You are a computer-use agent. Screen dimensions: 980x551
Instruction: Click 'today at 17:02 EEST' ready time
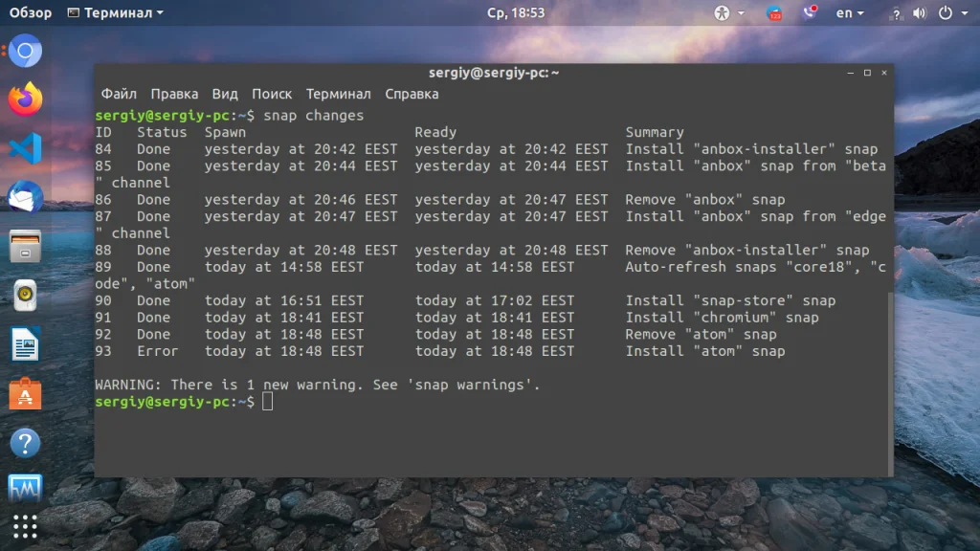[x=495, y=300]
